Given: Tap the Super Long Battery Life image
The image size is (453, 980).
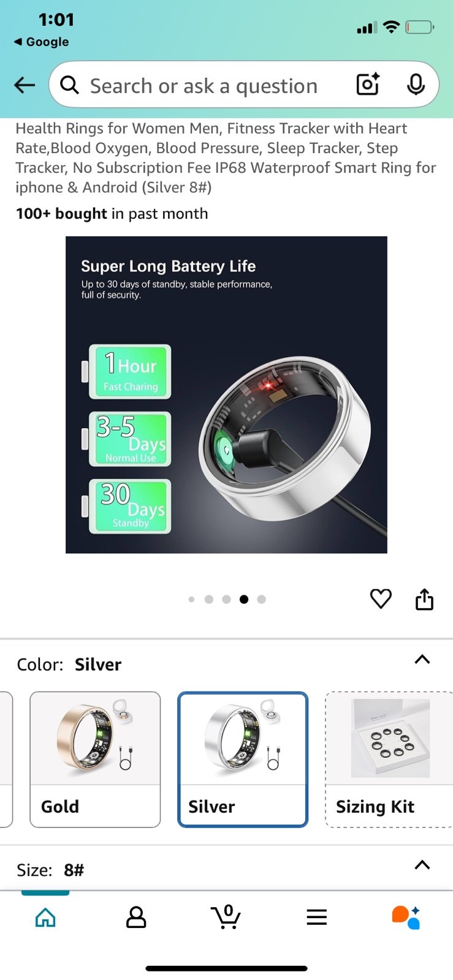Looking at the screenshot, I should click(x=226, y=394).
